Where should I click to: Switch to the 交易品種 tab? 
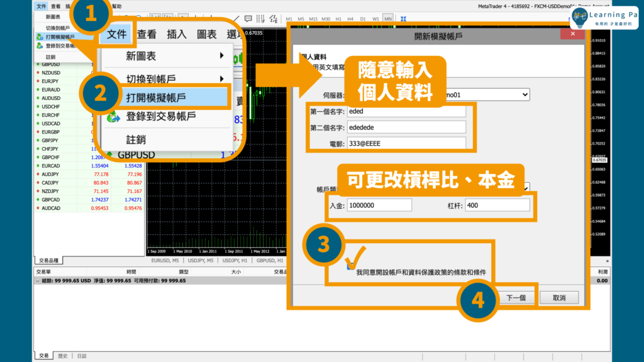(x=48, y=261)
